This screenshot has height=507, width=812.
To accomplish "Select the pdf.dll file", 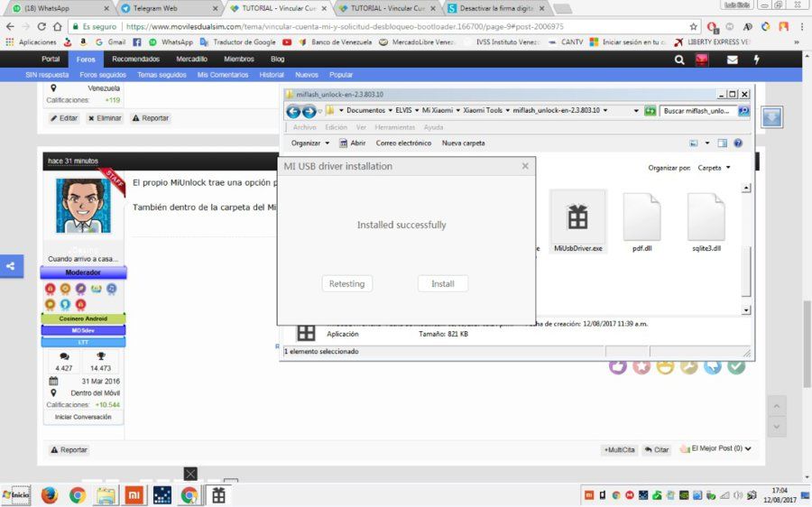I will [x=641, y=221].
